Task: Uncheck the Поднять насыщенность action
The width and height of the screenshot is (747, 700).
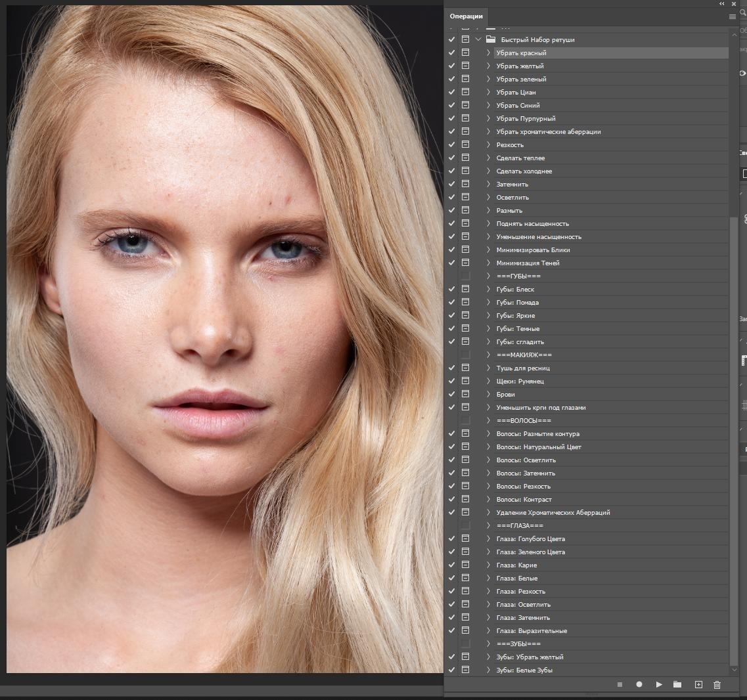Action: 451,223
